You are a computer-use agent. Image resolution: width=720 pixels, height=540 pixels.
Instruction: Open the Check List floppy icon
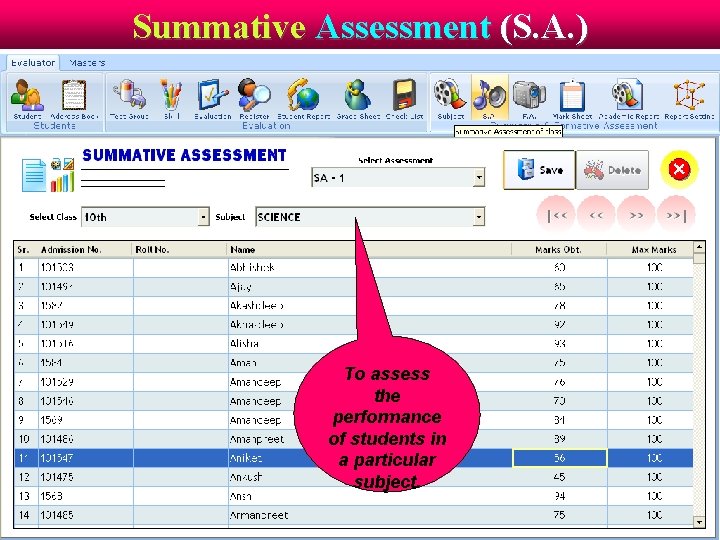404,99
